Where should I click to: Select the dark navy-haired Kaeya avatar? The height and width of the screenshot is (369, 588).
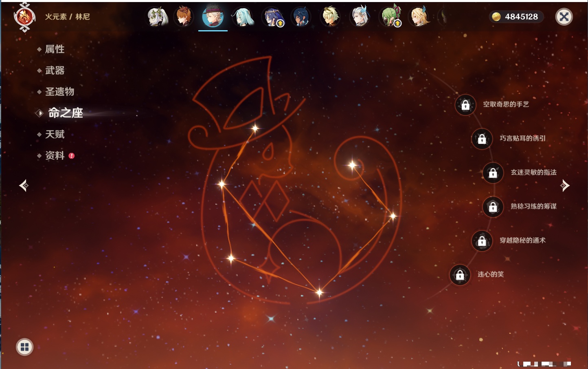(x=301, y=17)
